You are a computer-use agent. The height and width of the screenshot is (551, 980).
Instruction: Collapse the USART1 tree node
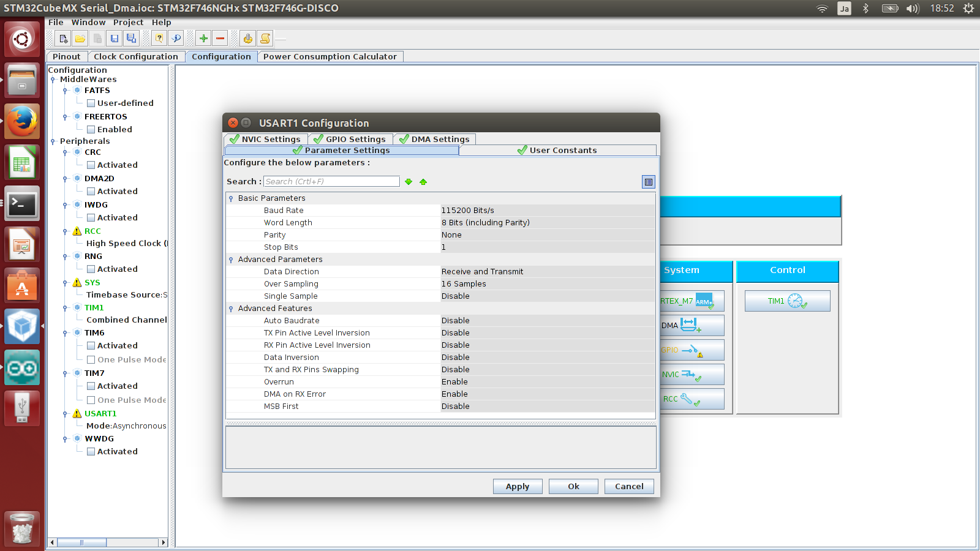(x=65, y=414)
